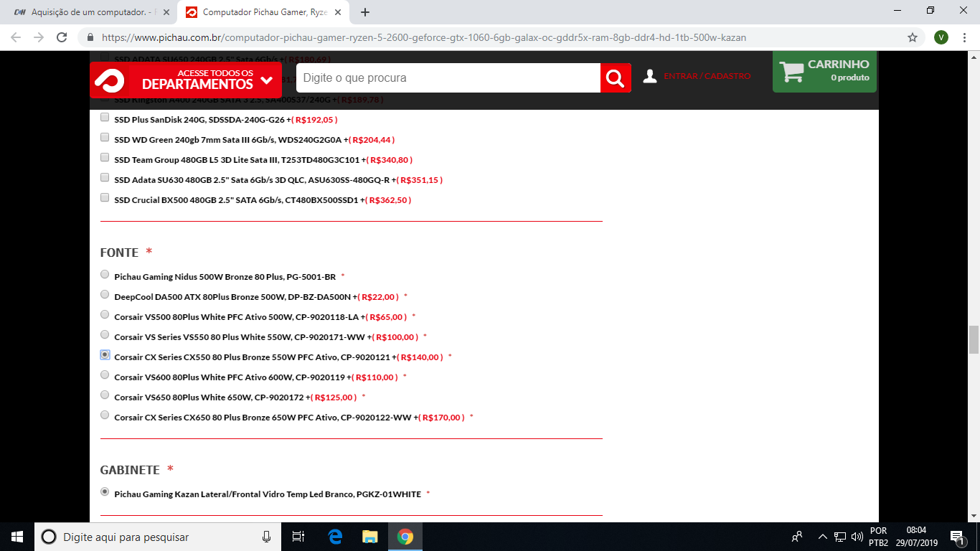
Task: Open Task View in taskbar
Action: (298, 537)
